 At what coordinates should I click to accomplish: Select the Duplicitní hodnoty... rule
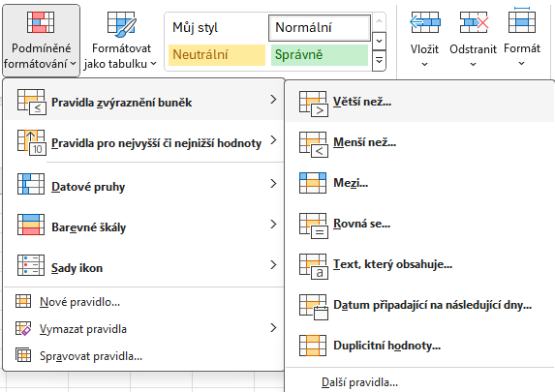click(x=419, y=346)
